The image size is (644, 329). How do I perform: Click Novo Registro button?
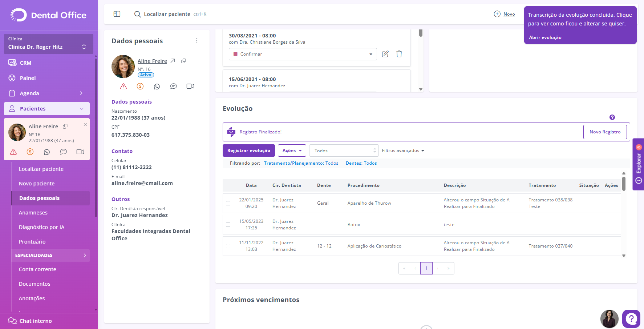click(x=605, y=132)
